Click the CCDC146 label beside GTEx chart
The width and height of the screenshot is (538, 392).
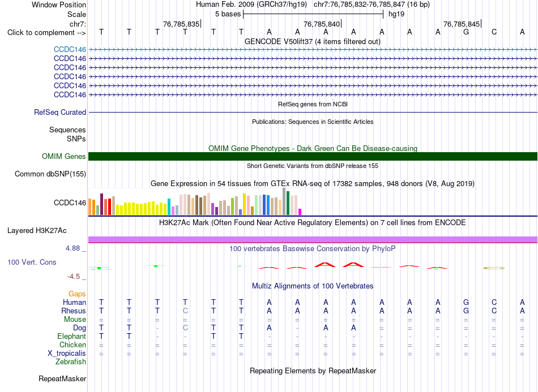(70, 203)
